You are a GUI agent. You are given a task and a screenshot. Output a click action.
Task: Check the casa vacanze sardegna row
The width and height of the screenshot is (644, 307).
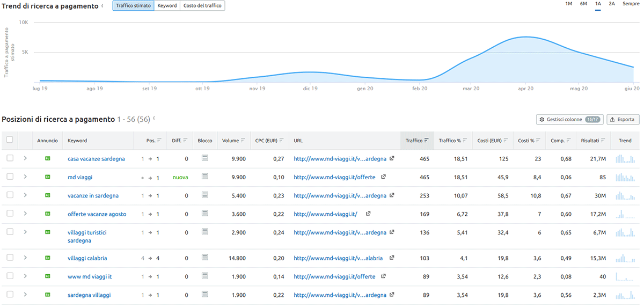[x=10, y=158]
